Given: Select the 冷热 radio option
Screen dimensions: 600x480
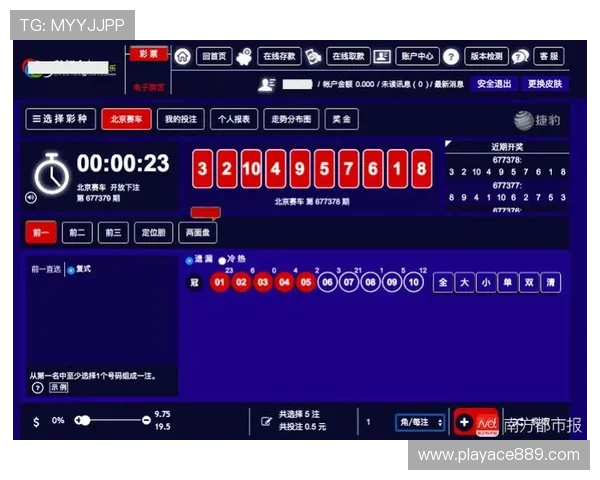Looking at the screenshot, I should (x=222, y=260).
